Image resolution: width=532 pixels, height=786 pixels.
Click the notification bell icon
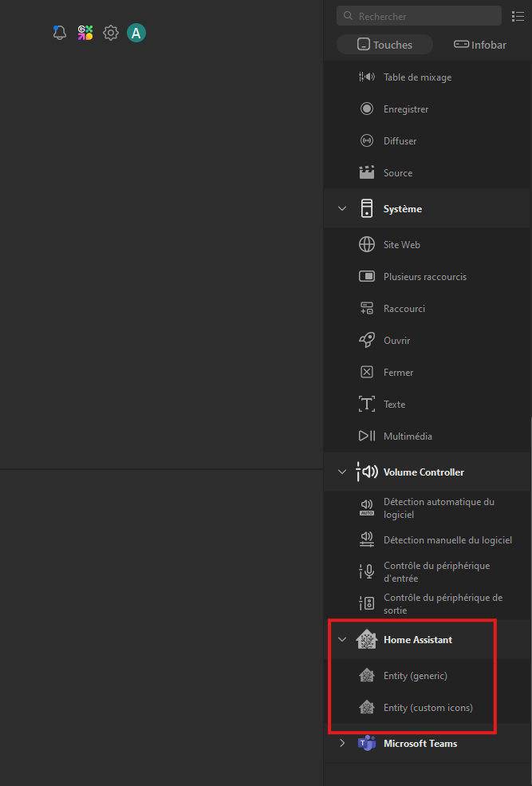(x=59, y=33)
